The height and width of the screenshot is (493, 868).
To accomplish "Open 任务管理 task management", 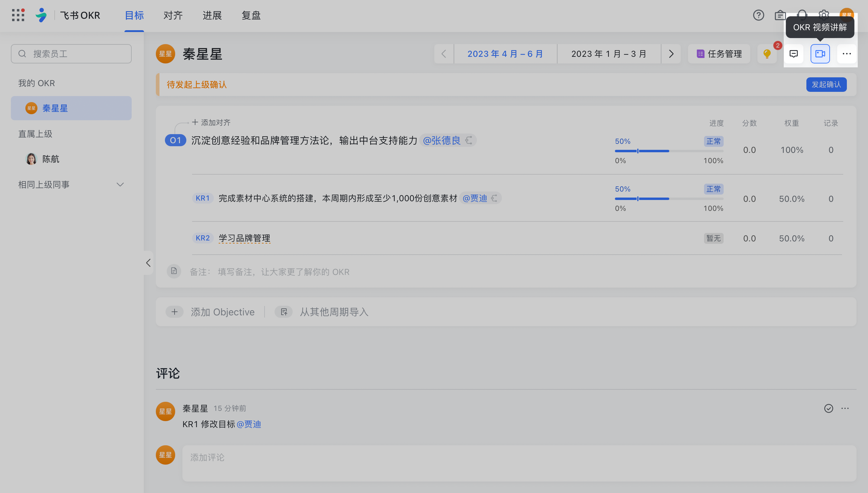I will pos(719,54).
